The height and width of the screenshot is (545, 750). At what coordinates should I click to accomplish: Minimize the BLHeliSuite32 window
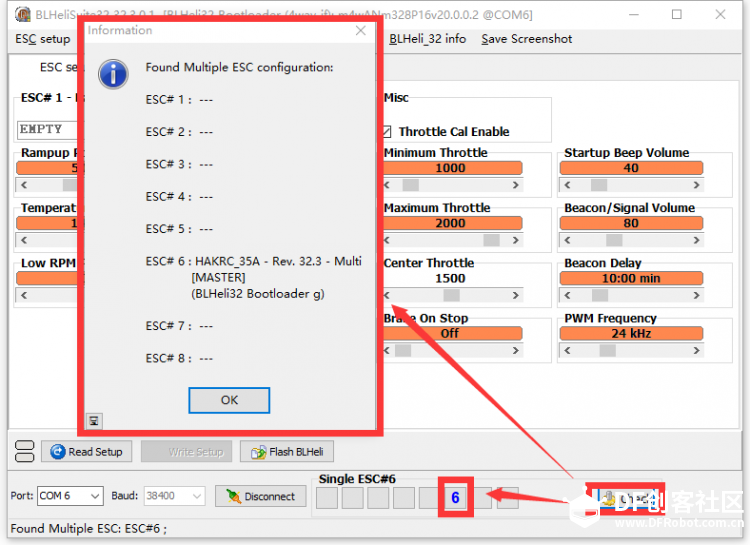(x=634, y=14)
